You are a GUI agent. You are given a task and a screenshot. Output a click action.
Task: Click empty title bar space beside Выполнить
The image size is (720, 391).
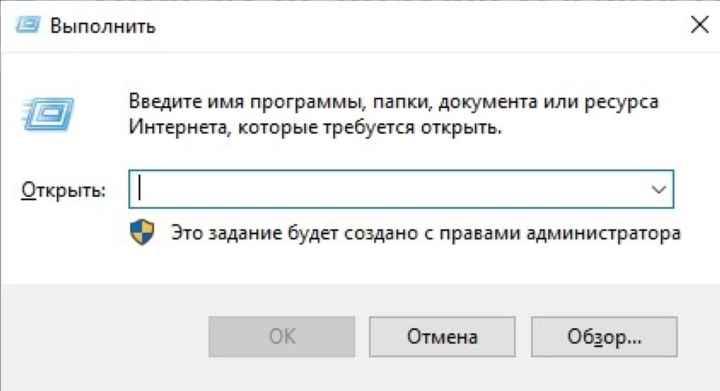pyautogui.click(x=413, y=26)
